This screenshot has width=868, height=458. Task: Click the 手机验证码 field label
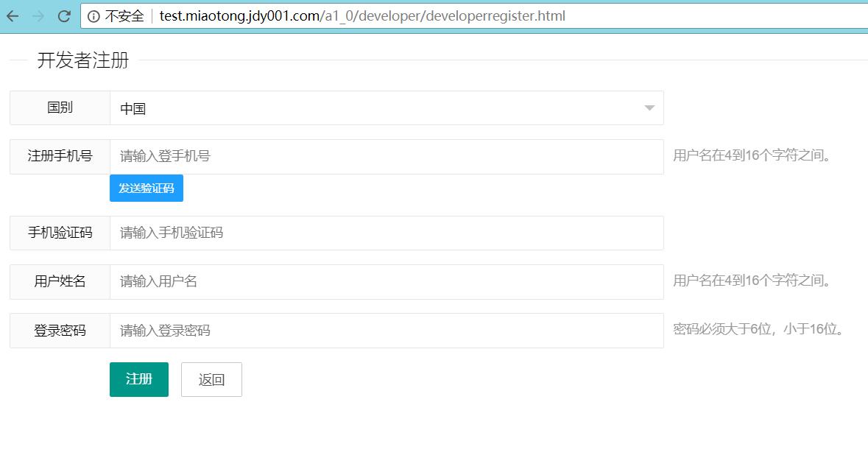pos(60,233)
